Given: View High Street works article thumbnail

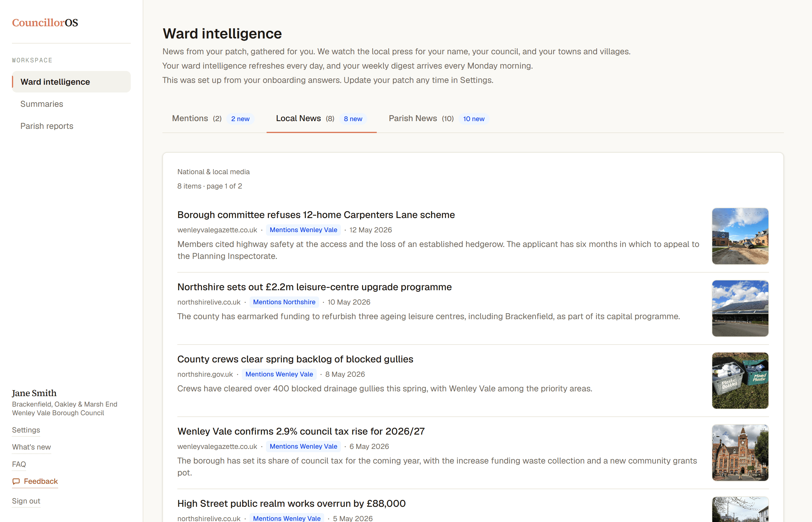Looking at the screenshot, I should click(x=740, y=509).
